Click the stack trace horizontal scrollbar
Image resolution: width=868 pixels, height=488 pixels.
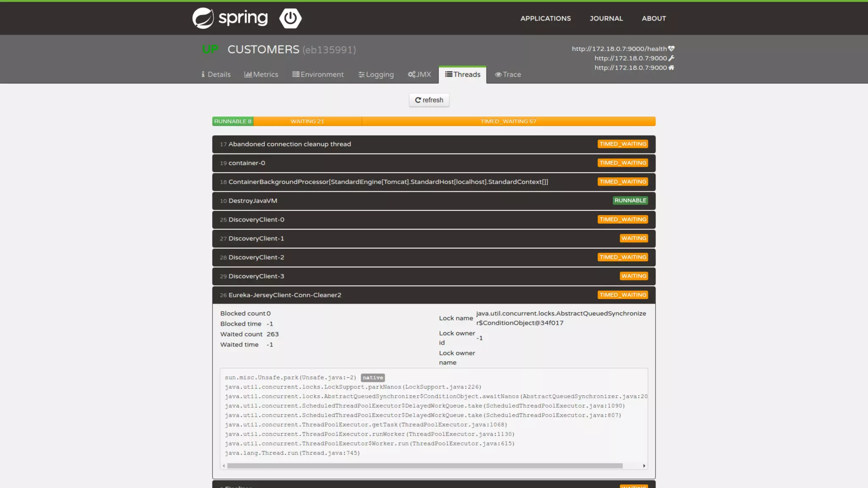tap(425, 466)
